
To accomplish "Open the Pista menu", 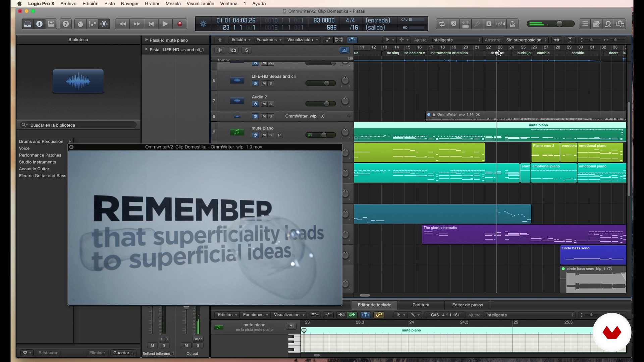I will [x=109, y=3].
